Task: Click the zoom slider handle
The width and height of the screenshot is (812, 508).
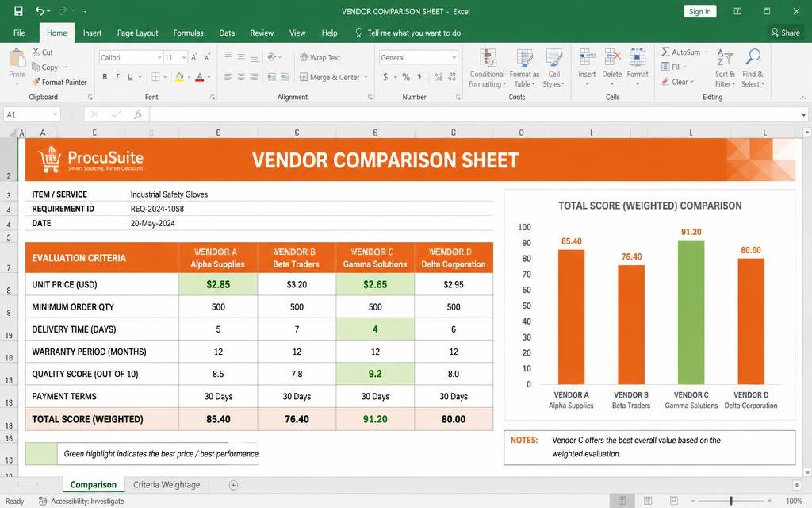Action: [730, 501]
